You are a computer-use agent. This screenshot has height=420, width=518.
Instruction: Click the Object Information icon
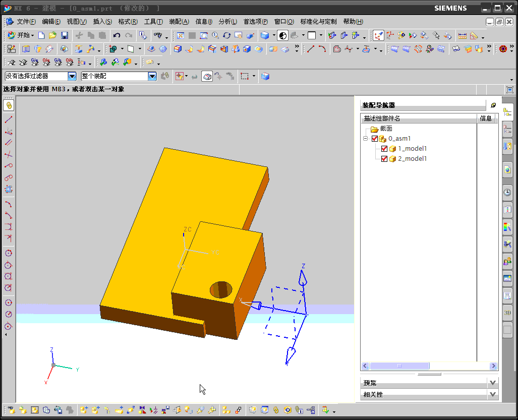pyautogui.click(x=143, y=35)
